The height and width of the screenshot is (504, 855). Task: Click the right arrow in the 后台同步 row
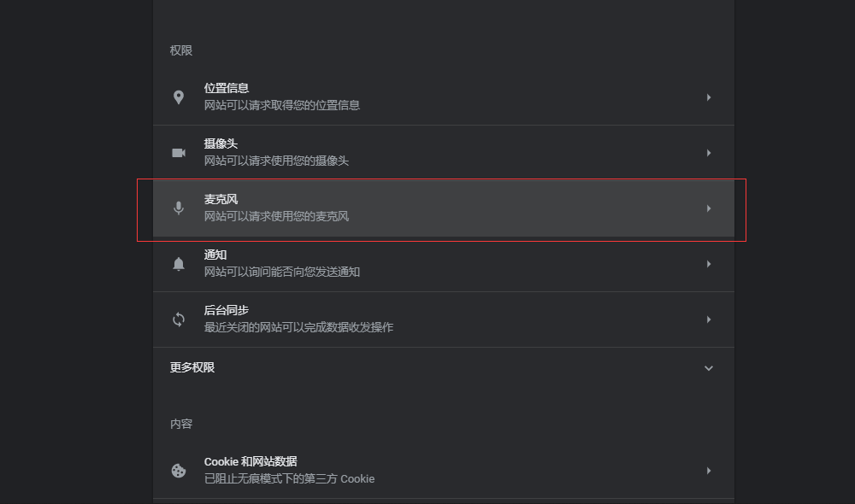pos(708,319)
